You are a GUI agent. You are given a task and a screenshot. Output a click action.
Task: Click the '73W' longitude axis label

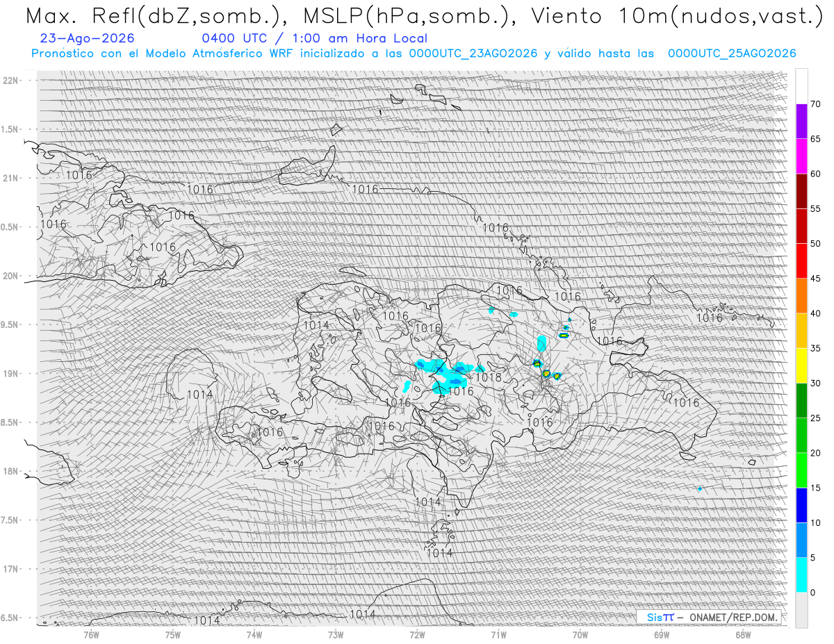click(336, 634)
